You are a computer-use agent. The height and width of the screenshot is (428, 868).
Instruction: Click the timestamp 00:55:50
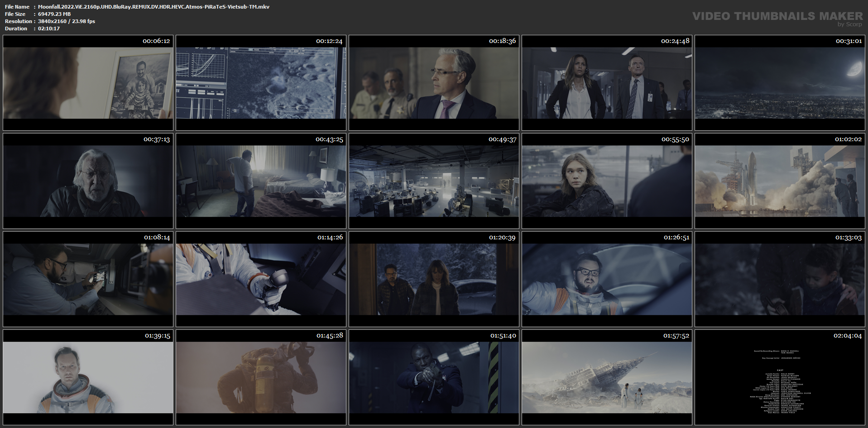(x=675, y=139)
